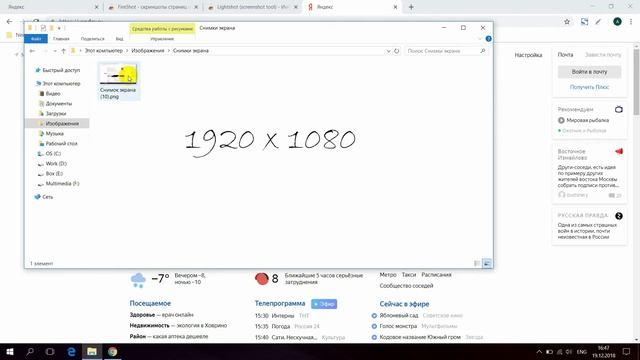Viewport: 640px width, 360px height.
Task: Switch Explorer to details view
Action: (x=477, y=263)
